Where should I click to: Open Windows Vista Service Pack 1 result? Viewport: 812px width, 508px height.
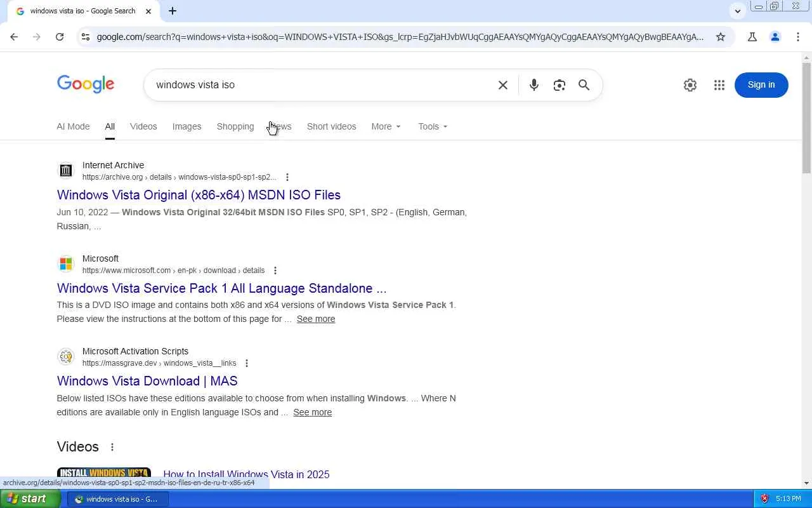coord(221,288)
